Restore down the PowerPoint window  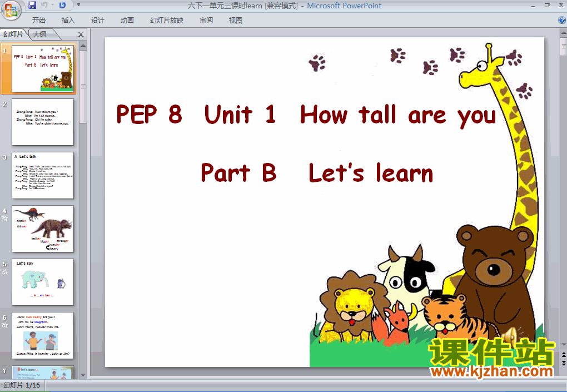547,5
